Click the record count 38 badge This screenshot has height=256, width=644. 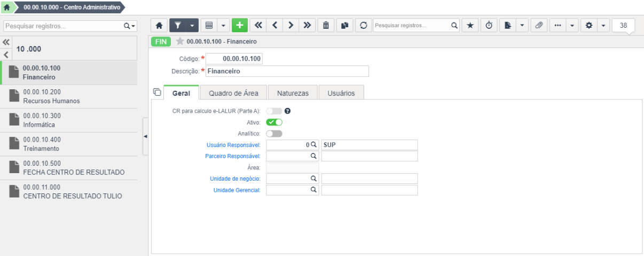tap(623, 25)
